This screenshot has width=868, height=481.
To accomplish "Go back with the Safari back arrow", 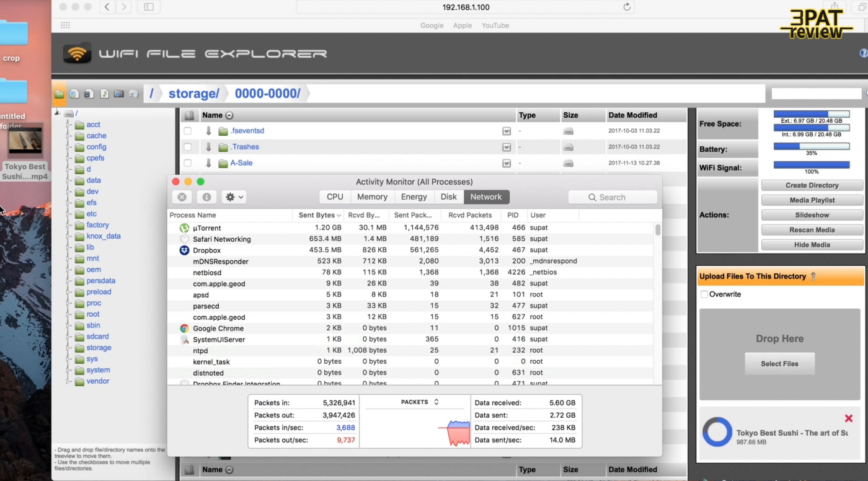I will (x=107, y=7).
